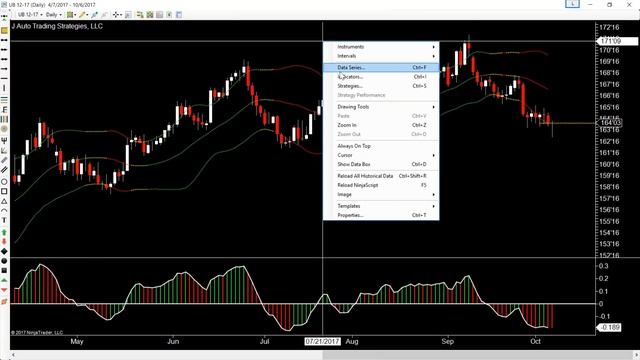Choose Data Series in context menu
This screenshot has height=360, width=640.
(x=381, y=67)
